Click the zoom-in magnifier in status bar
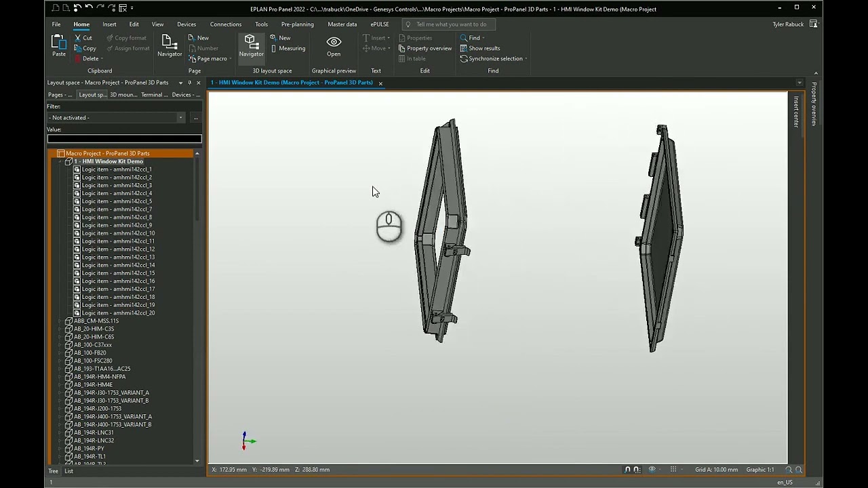 click(x=789, y=470)
